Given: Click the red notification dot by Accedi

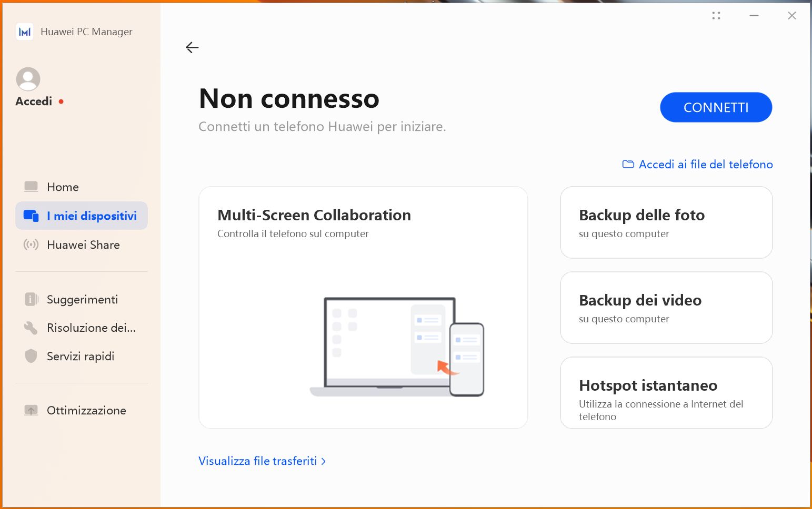Looking at the screenshot, I should tap(61, 101).
